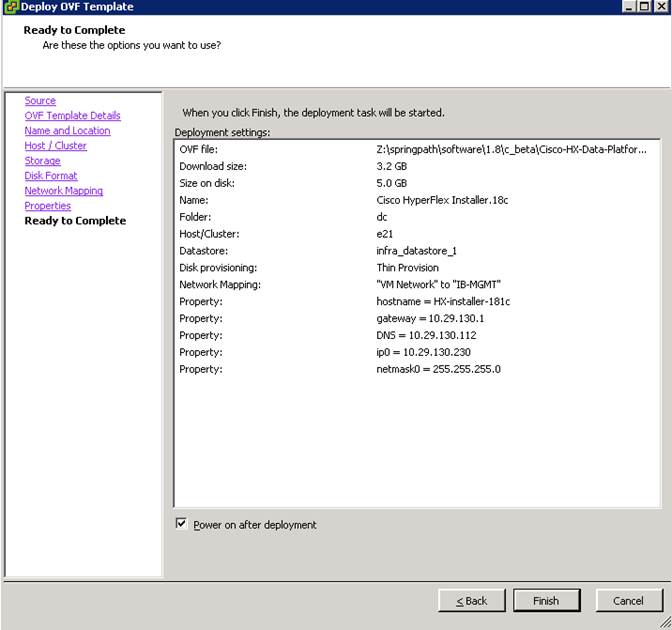Viewport: 672px width, 630px height.
Task: Maximize the Deploy OVF Template window
Action: (644, 6)
